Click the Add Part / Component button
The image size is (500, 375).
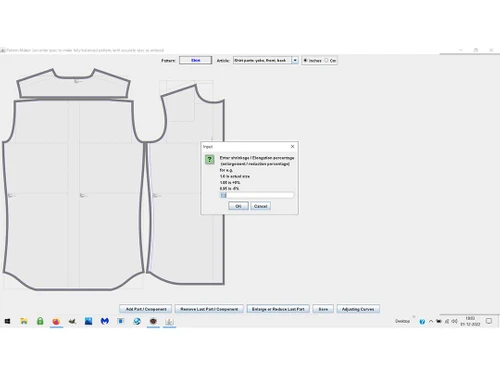[x=146, y=309]
